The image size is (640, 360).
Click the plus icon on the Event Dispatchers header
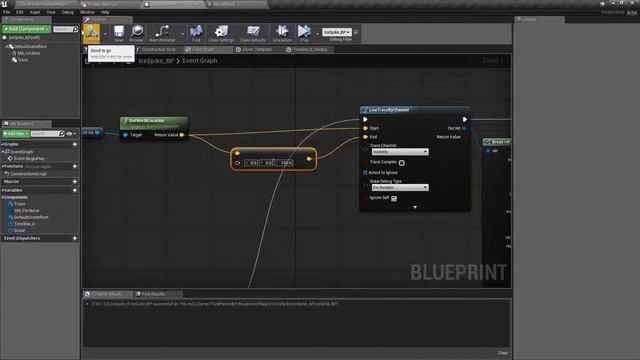coord(75,238)
